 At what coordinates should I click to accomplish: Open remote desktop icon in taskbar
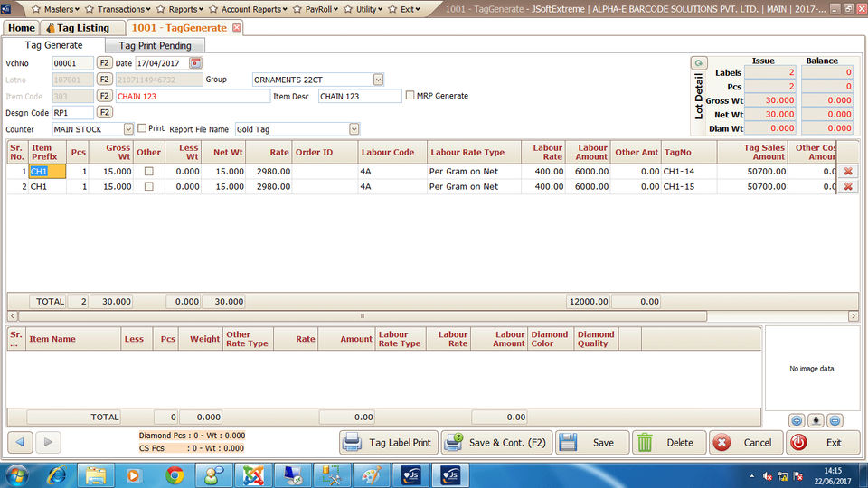pyautogui.click(x=292, y=475)
